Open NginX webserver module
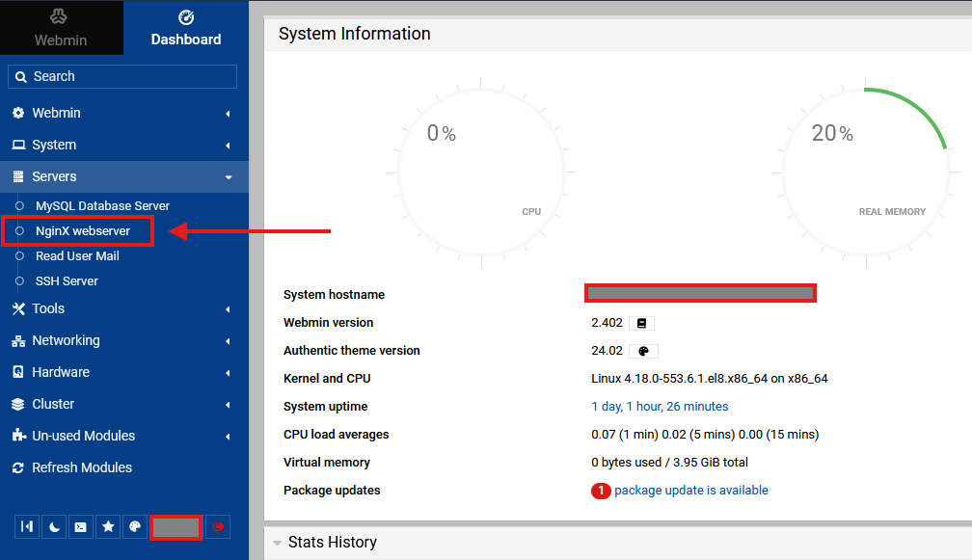Image resolution: width=972 pixels, height=560 pixels. click(83, 231)
